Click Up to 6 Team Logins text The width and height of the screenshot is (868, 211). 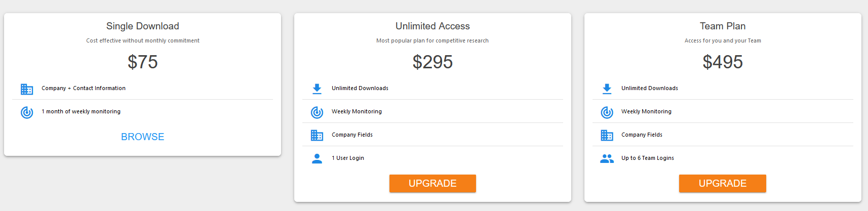[x=648, y=158]
